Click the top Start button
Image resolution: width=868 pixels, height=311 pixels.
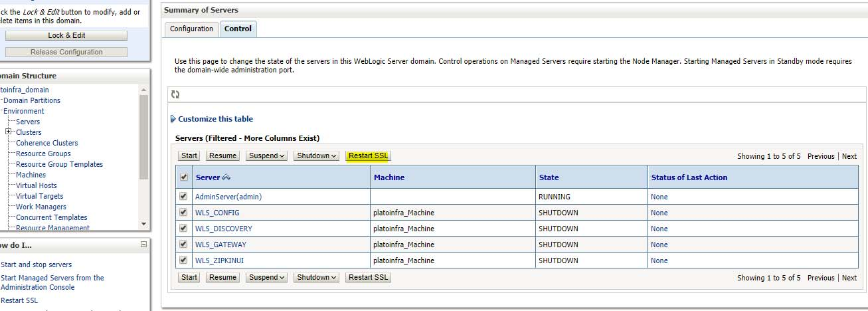(x=189, y=155)
